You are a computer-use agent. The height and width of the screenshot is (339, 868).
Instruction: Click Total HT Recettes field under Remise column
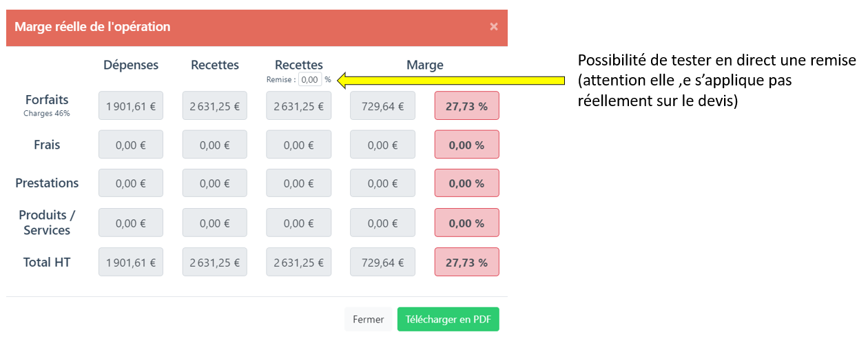(x=298, y=262)
